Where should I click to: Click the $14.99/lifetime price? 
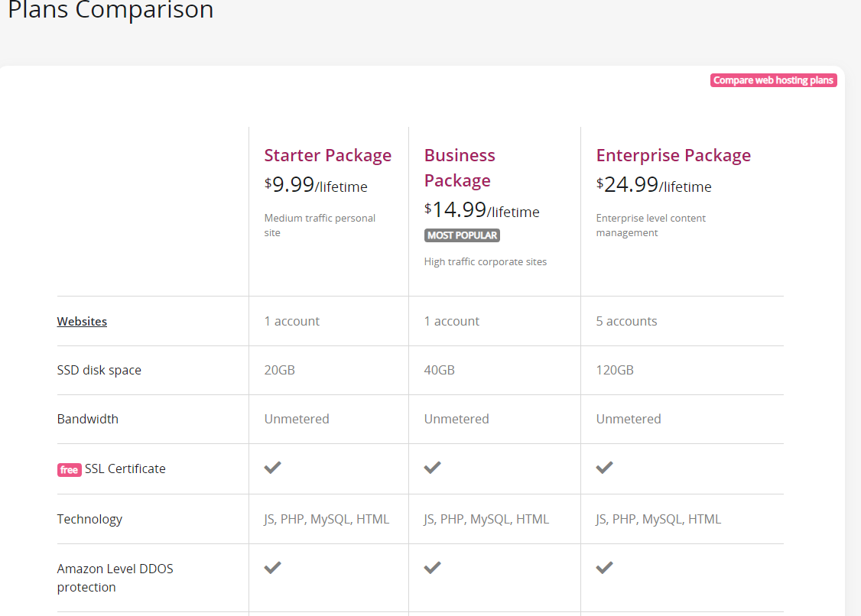click(482, 210)
